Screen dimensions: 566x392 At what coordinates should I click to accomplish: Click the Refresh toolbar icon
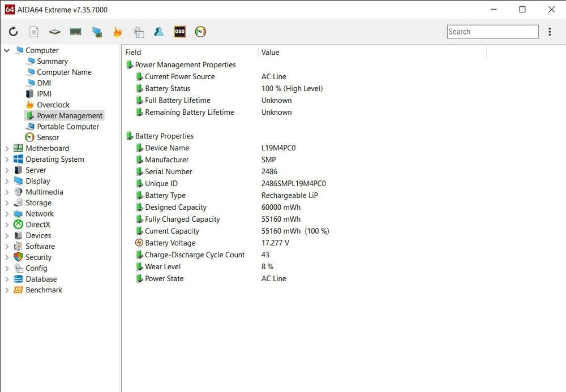click(14, 32)
